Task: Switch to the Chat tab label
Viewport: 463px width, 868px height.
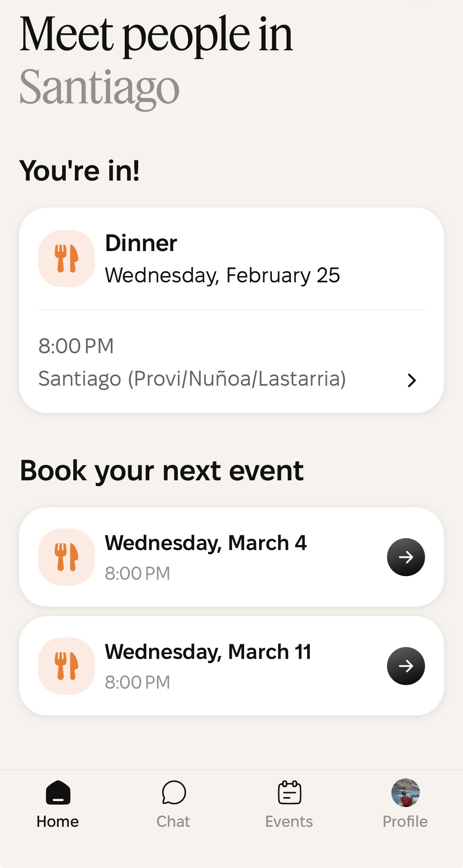Action: point(173,822)
